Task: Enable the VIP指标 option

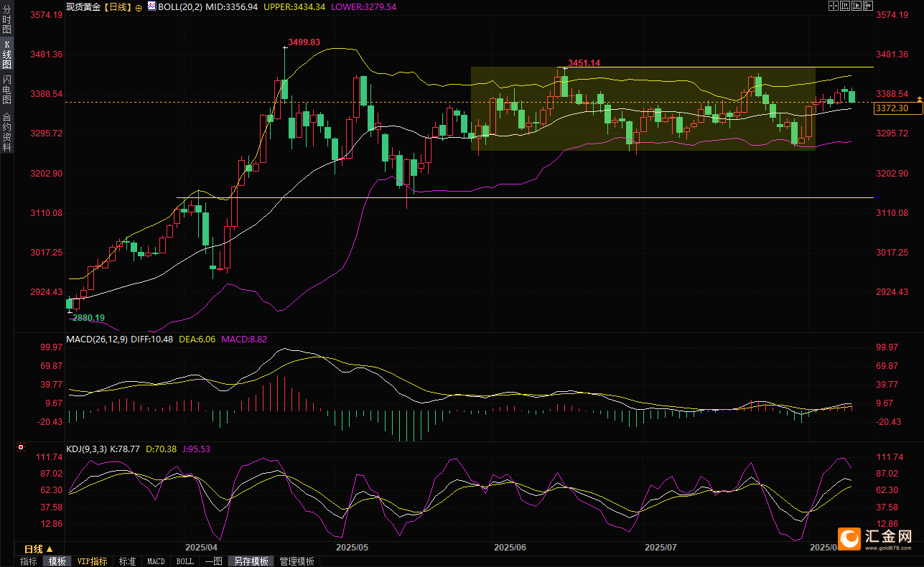Action: pos(93,561)
